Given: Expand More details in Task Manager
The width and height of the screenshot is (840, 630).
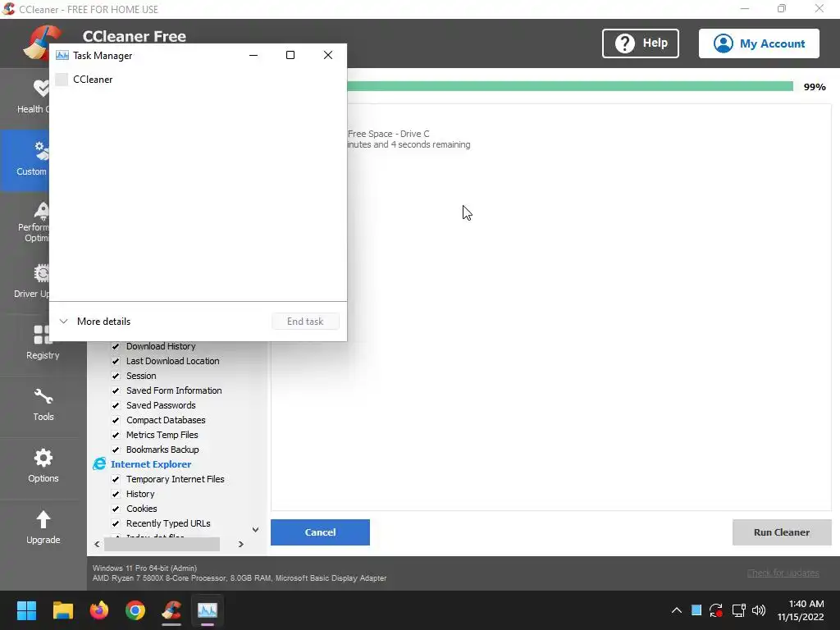Looking at the screenshot, I should [x=95, y=322].
